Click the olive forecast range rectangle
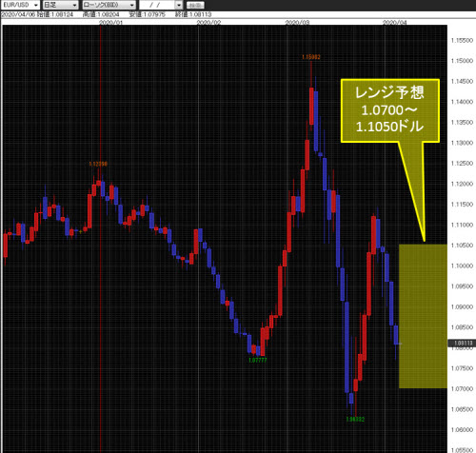Screen dimensions: 476x453 [423, 316]
